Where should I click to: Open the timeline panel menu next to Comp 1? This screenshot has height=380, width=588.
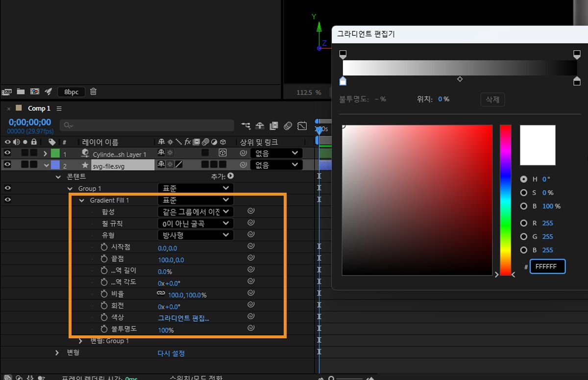coord(58,108)
